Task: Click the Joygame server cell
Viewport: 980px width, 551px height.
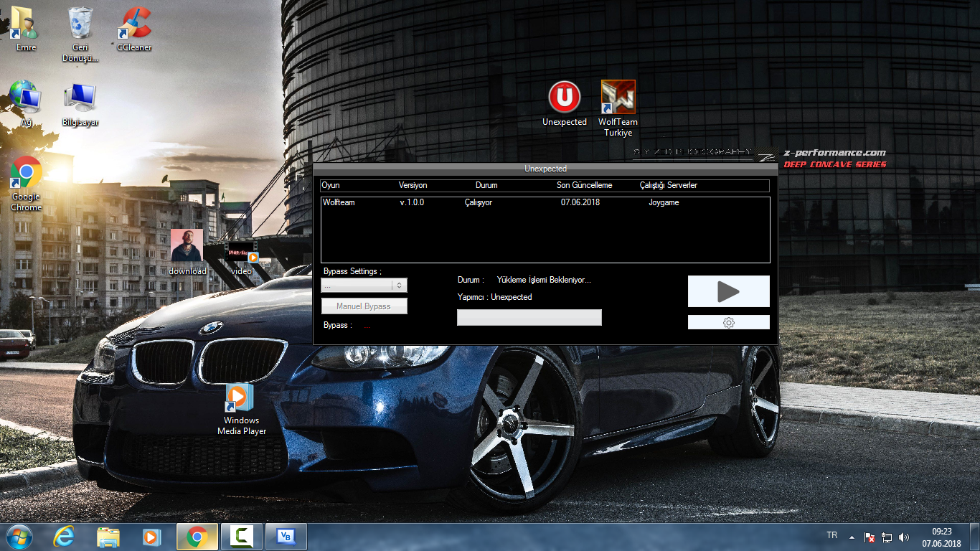Action: coord(664,202)
